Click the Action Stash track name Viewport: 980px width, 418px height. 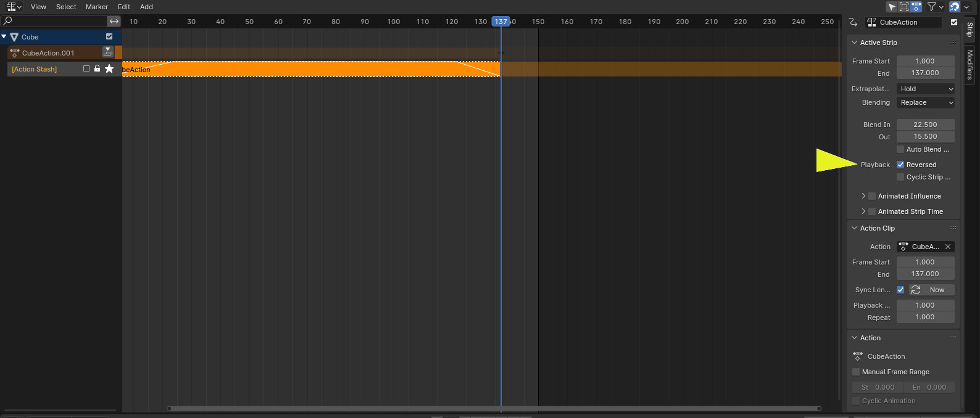(35, 69)
